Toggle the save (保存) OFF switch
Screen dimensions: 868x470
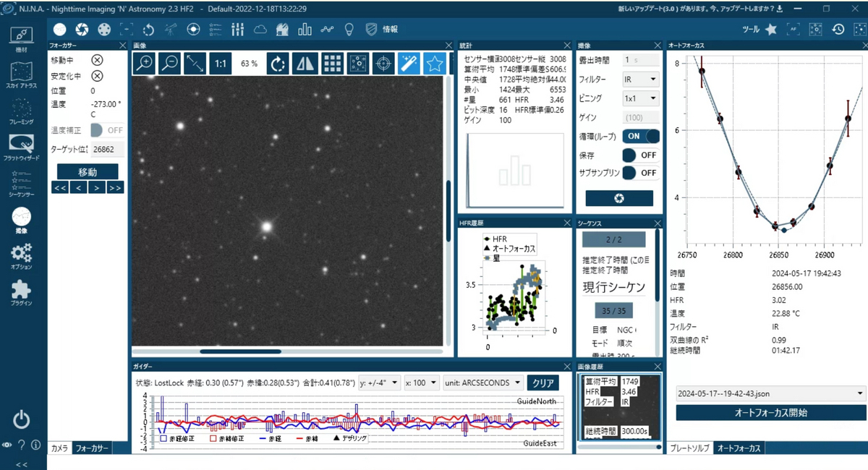pyautogui.click(x=641, y=155)
